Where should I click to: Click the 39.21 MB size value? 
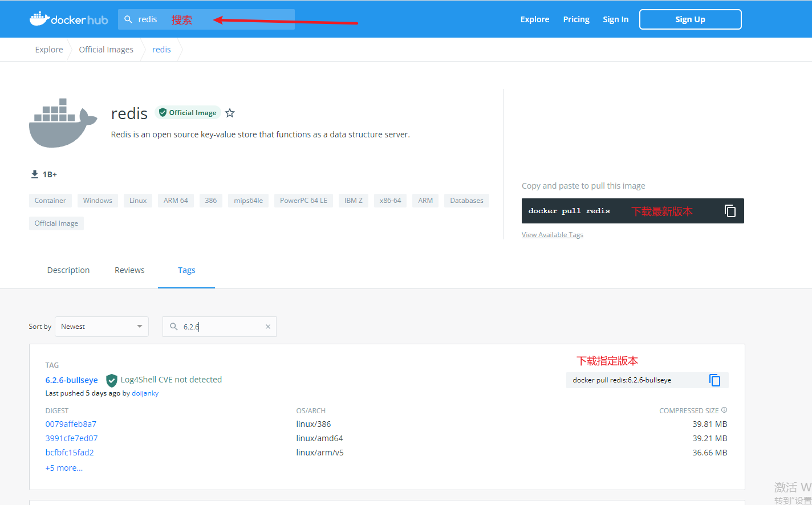pos(710,438)
